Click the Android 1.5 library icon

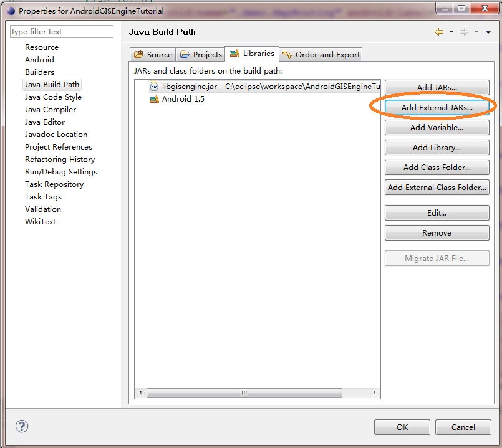click(154, 99)
